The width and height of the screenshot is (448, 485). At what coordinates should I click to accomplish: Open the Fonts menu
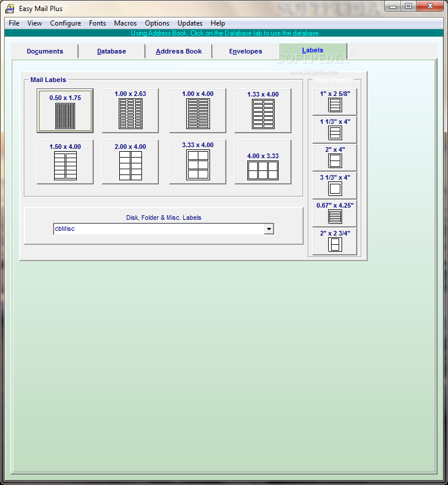click(x=98, y=23)
